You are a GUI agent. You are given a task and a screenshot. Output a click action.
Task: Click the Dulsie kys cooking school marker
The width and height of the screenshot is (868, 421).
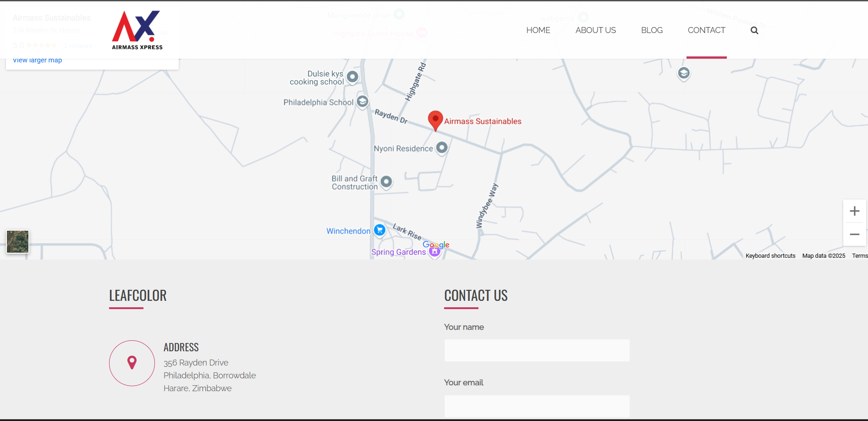(x=352, y=77)
